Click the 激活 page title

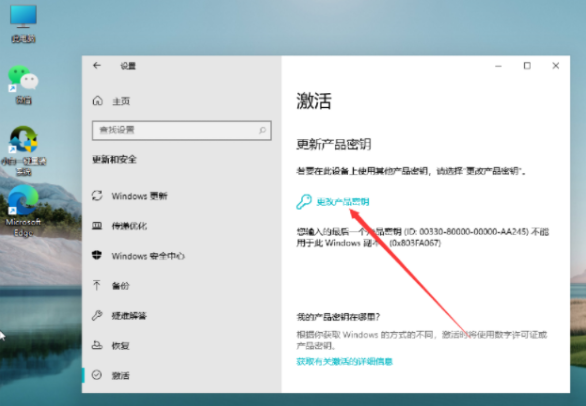314,101
